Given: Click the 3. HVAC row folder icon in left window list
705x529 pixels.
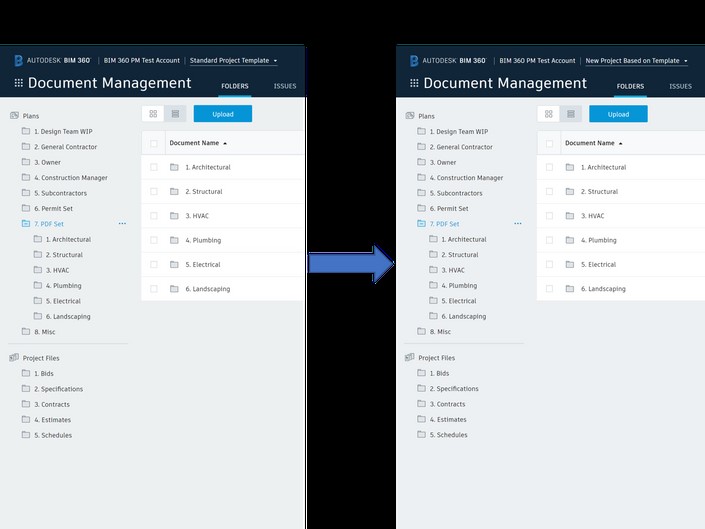Looking at the screenshot, I should click(174, 215).
